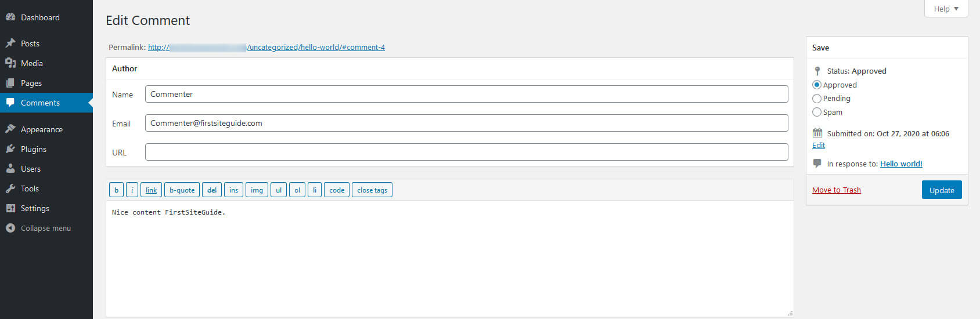Click the ins quicktag button
This screenshot has height=319, width=980.
(x=233, y=190)
